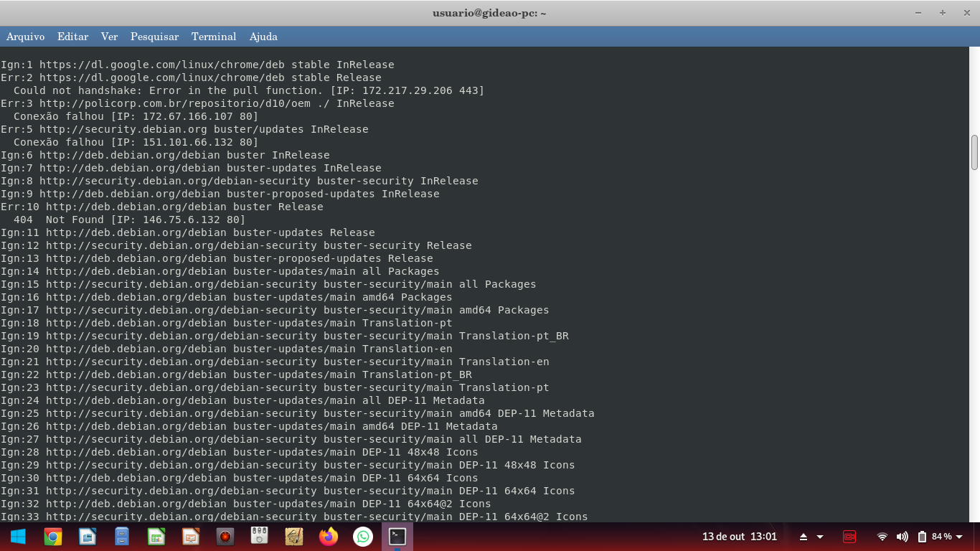Open WhatsApp from the taskbar
The height and width of the screenshot is (551, 980).
click(363, 537)
